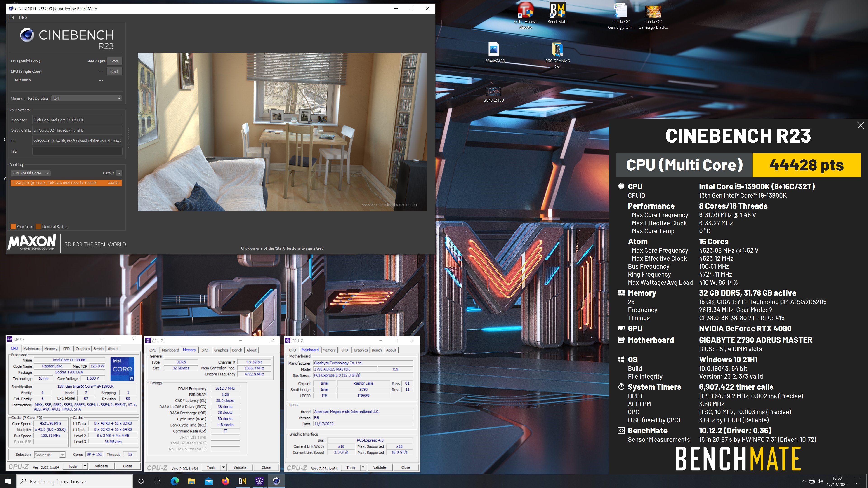This screenshot has height=488, width=868.
Task: Click the Cinebench window title bar icon
Action: click(x=11, y=8)
